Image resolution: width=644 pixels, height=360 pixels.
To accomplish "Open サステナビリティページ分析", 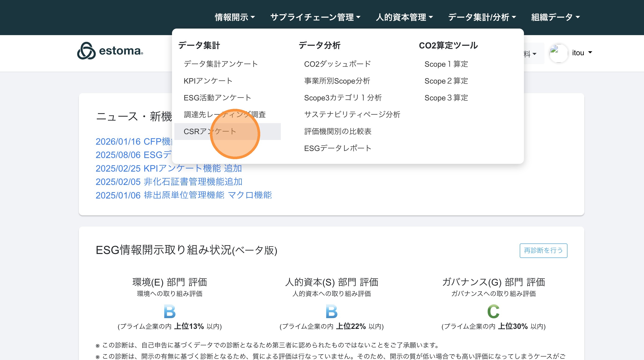I will [x=352, y=114].
